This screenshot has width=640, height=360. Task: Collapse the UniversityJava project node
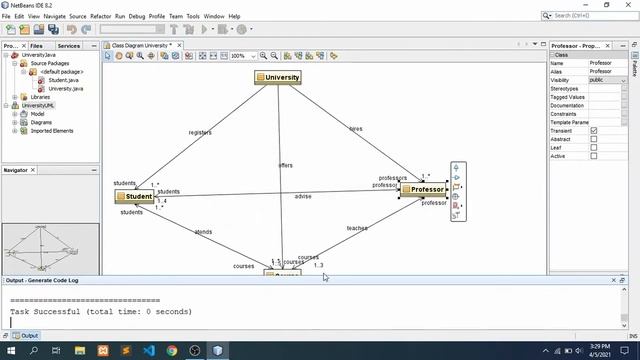6,55
